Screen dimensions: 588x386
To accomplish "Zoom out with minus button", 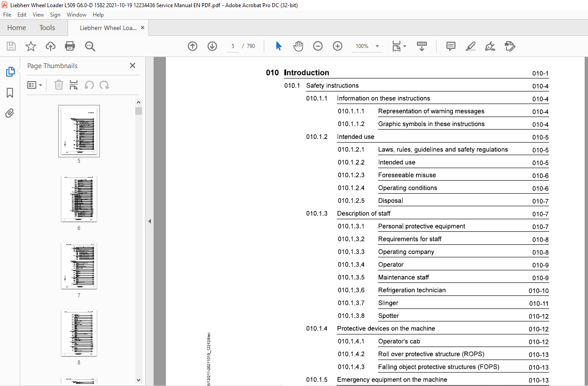I will click(x=318, y=46).
